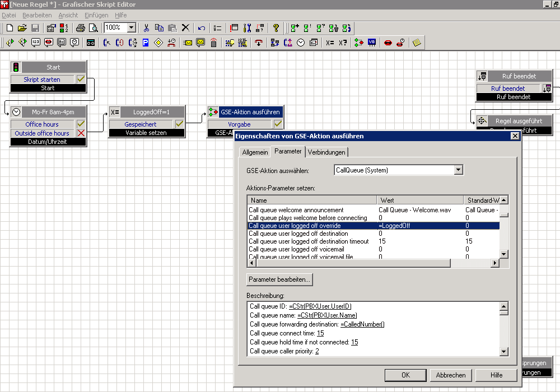Switch to the Allgemein tab
This screenshot has height=392, width=560.
point(255,152)
